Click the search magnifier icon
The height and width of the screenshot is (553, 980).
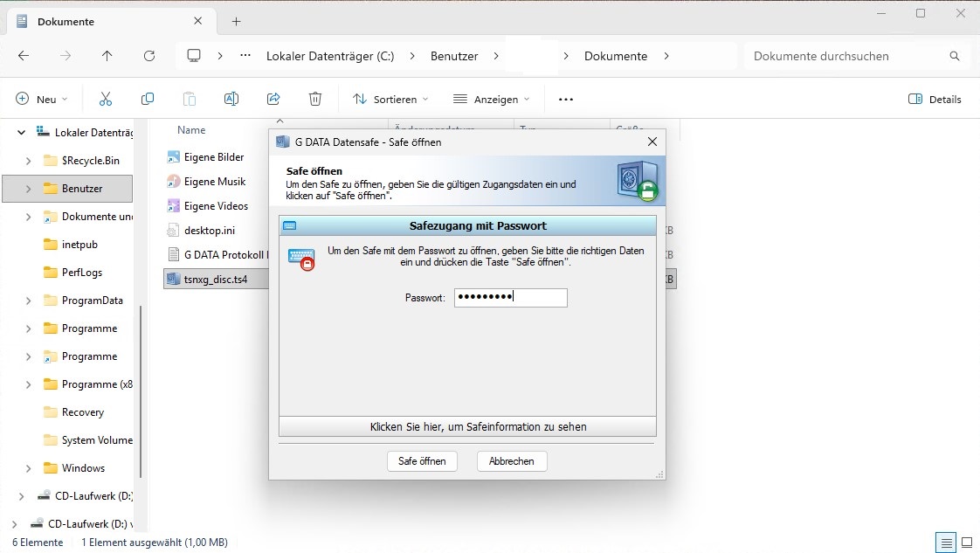pos(955,56)
